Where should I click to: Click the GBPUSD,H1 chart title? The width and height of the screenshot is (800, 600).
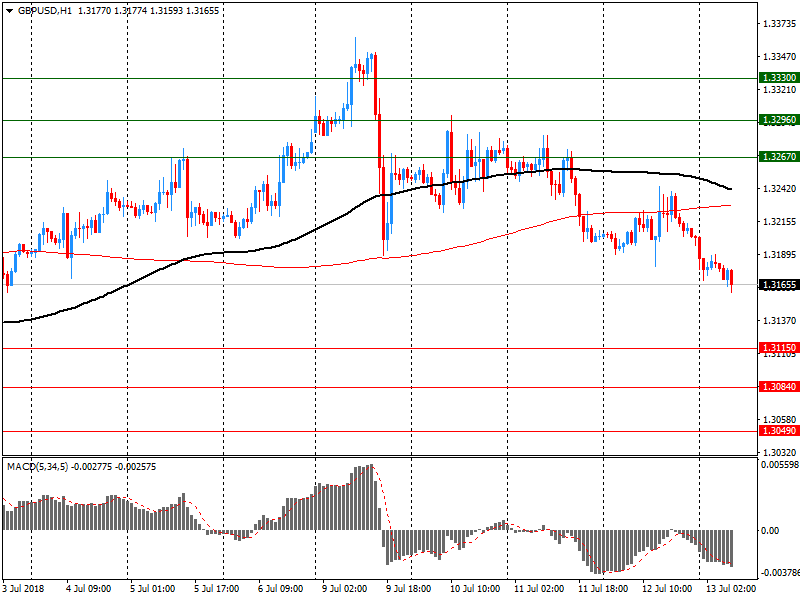[x=46, y=10]
